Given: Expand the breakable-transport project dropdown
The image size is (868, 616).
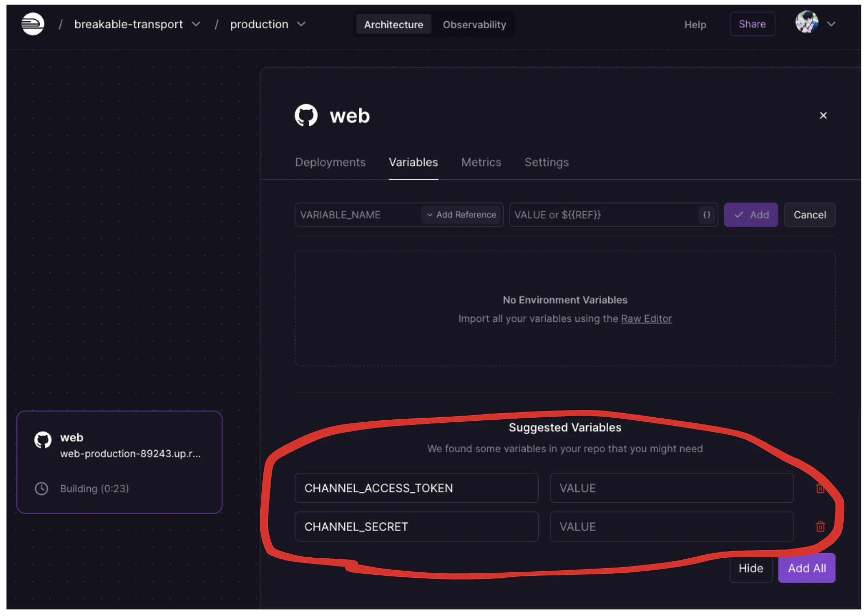Looking at the screenshot, I should [x=196, y=24].
